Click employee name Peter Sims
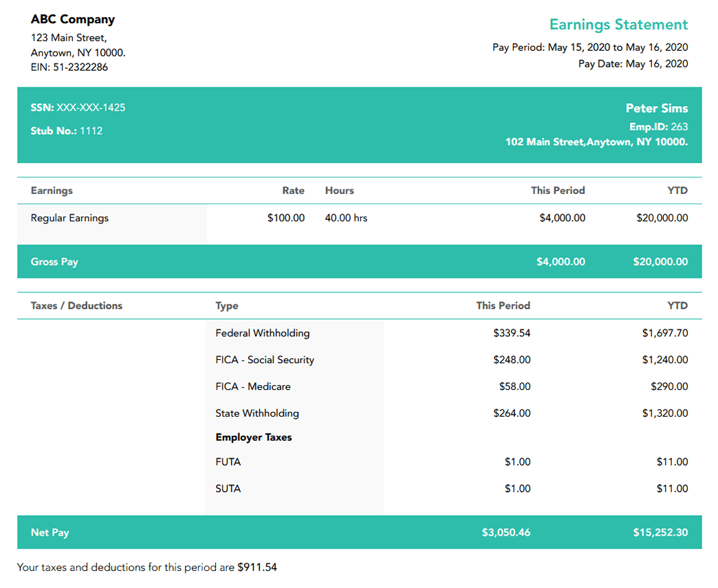This screenshot has height=588, width=718. (656, 109)
